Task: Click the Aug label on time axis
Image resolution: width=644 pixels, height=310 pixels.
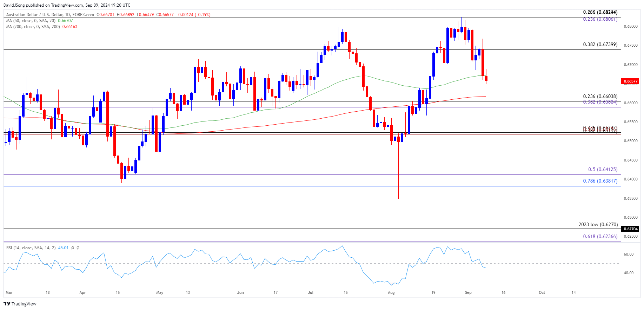Action: tap(391, 293)
